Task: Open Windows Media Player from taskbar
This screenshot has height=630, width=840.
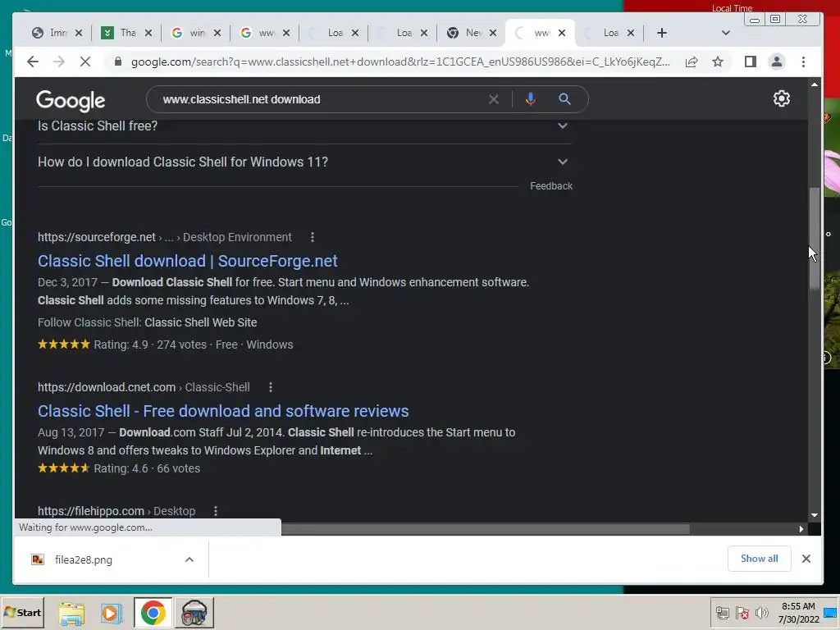Action: tap(112, 613)
